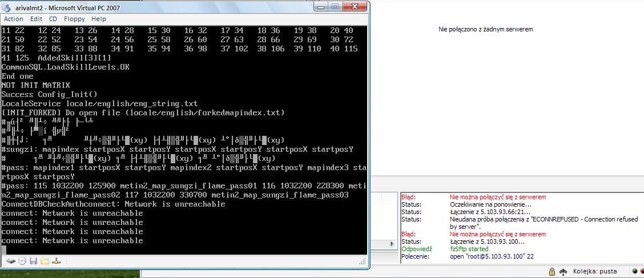
Task: Open the Action menu in Virtual PC
Action: pyautogui.click(x=13, y=19)
